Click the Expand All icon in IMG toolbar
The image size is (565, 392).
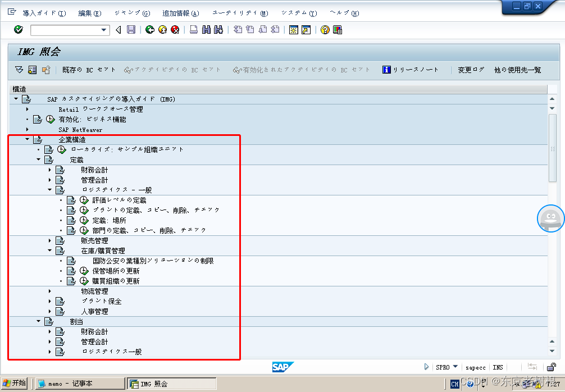(19, 70)
